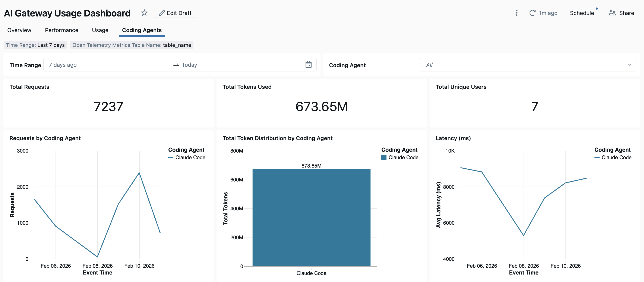Open the three-dot overflow menu

tap(517, 13)
